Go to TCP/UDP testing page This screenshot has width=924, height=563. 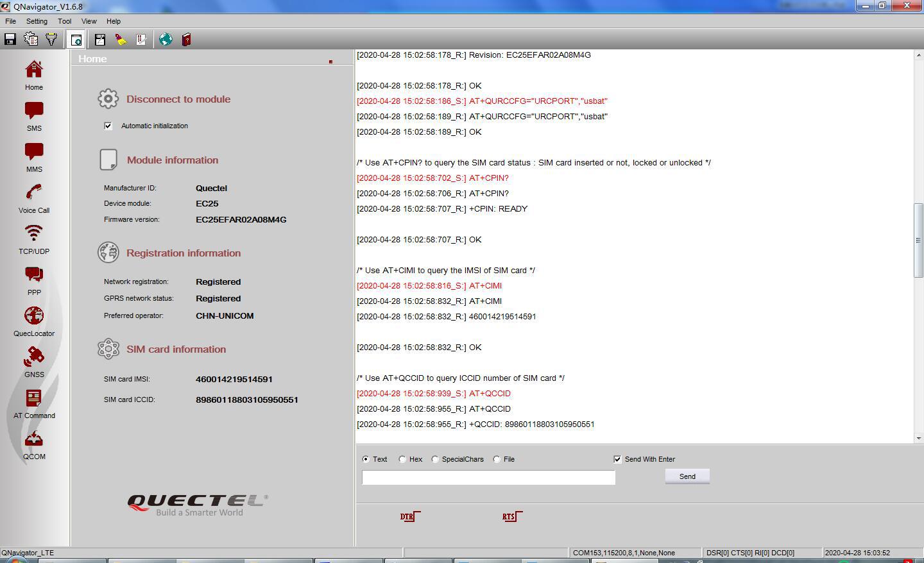coord(34,239)
